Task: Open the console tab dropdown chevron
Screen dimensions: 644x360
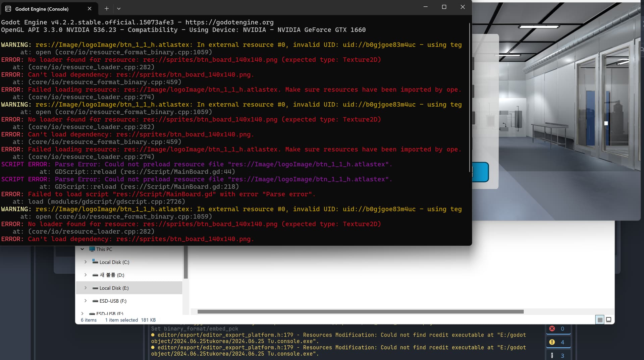Action: point(119,9)
